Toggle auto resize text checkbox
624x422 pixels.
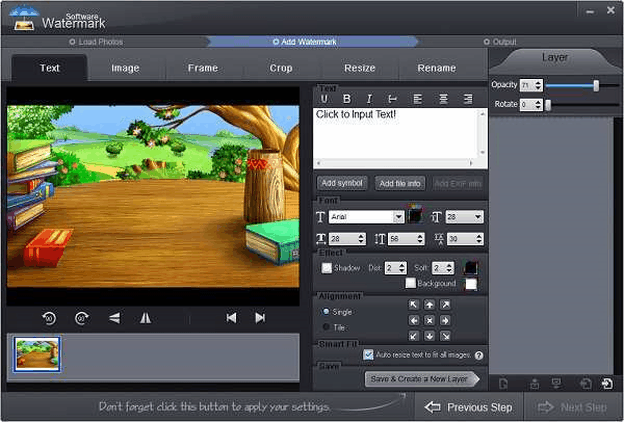coord(368,354)
